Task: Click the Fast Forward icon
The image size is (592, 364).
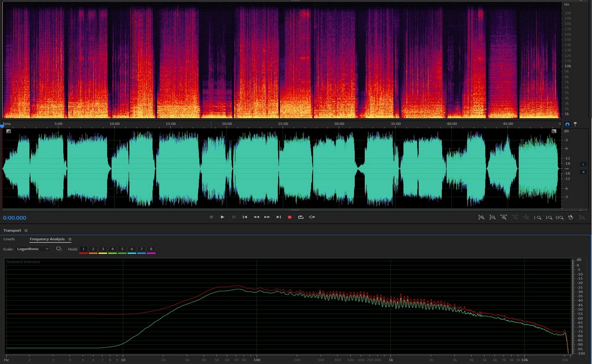Action: tap(267, 217)
